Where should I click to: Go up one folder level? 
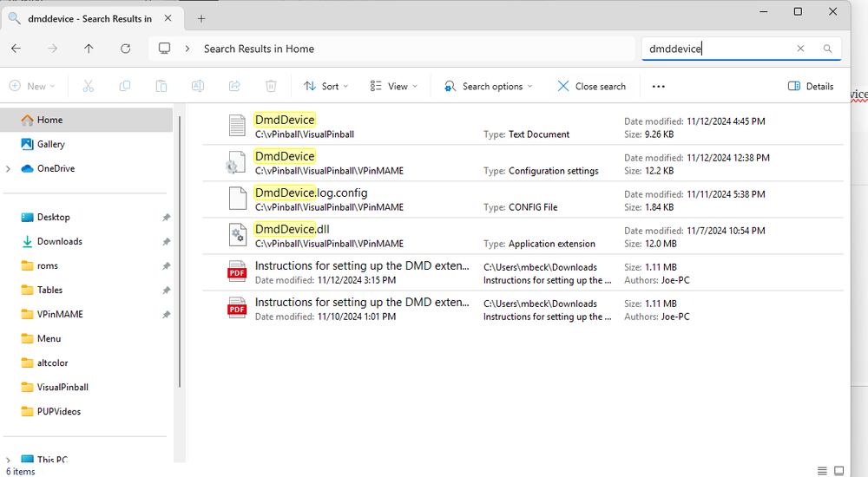coord(89,49)
